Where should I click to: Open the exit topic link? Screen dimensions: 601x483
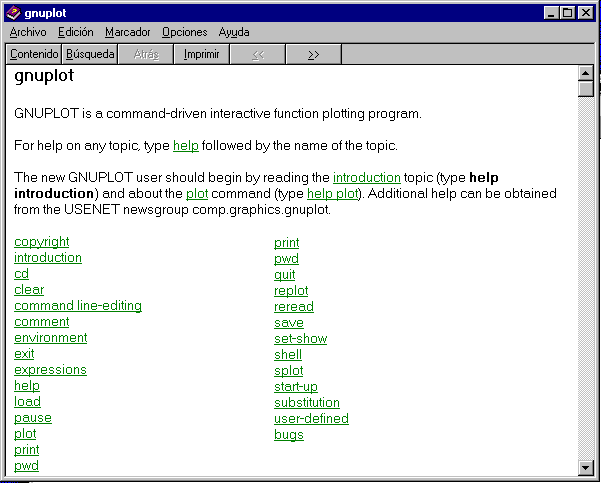tap(24, 354)
